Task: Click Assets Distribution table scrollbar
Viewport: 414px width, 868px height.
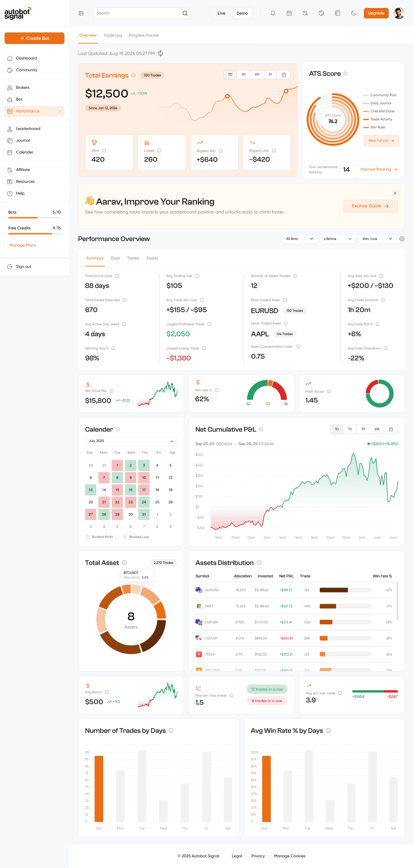Action: click(397, 600)
